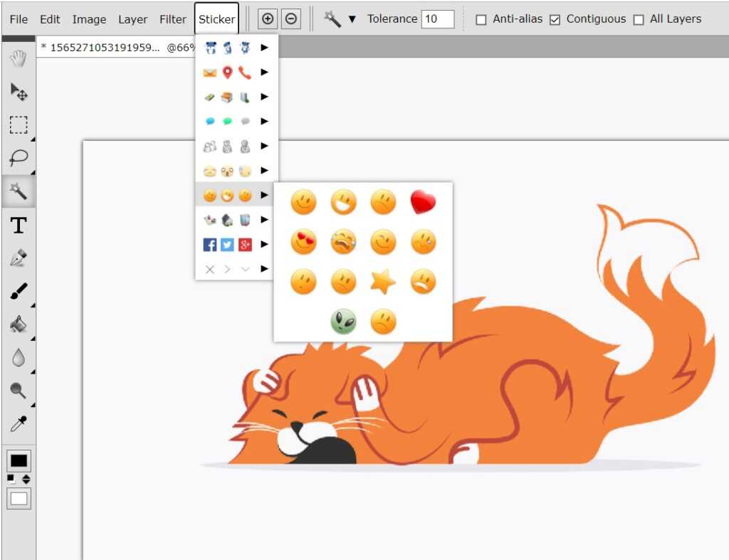This screenshot has height=560, width=729.
Task: Enable the All Layers checkbox
Action: [639, 20]
